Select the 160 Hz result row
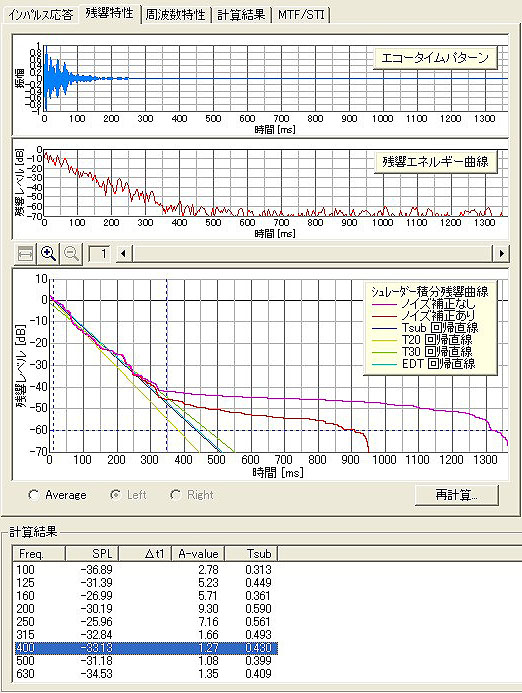522x693 pixels. [145, 596]
